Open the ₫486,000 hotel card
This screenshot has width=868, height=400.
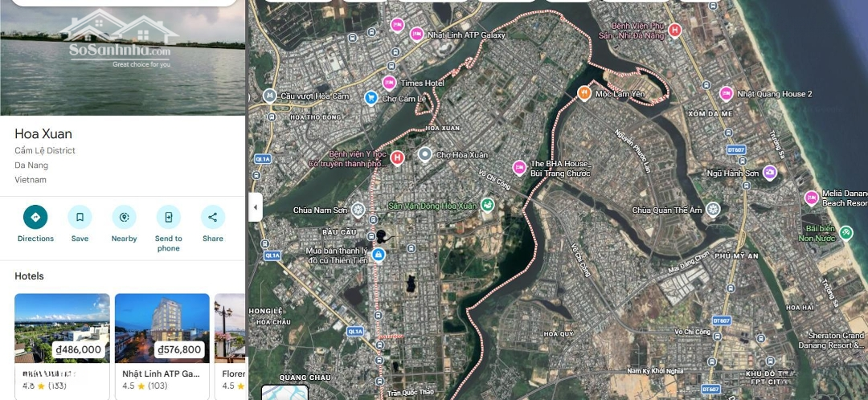62,346
